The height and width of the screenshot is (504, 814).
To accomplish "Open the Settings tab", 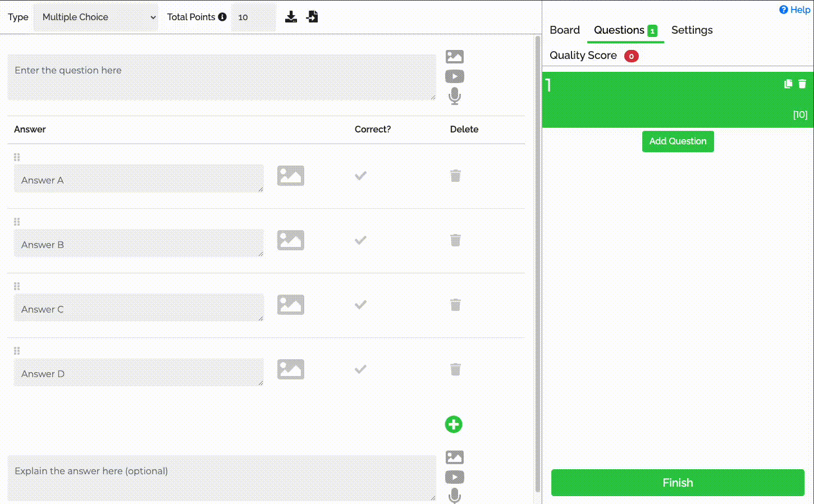I will click(692, 30).
